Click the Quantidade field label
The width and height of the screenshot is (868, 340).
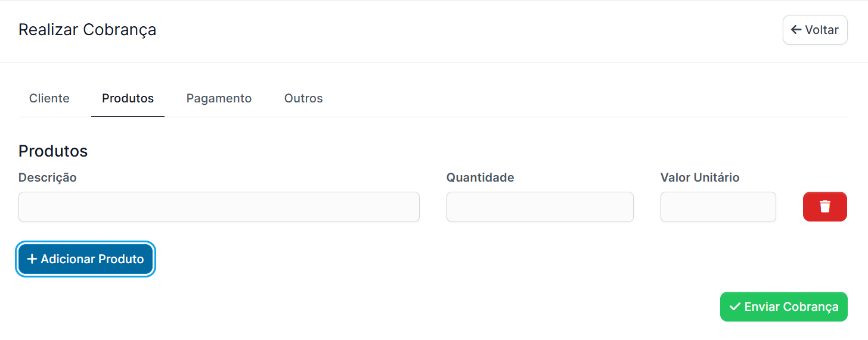point(480,177)
